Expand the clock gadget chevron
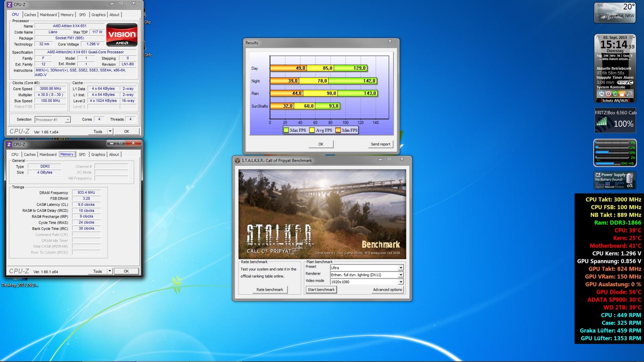The image size is (644, 362). tap(634, 37)
